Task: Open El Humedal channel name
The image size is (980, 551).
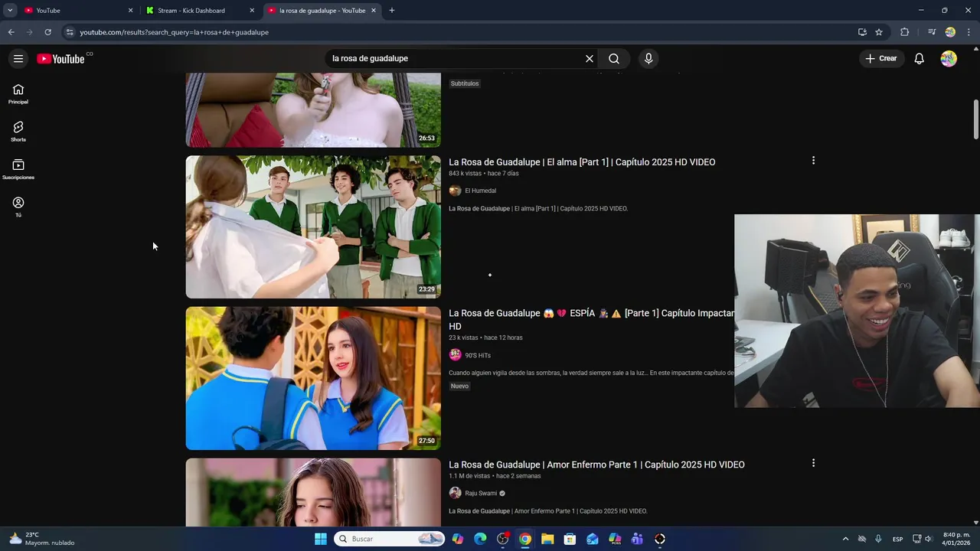Action: click(x=480, y=191)
